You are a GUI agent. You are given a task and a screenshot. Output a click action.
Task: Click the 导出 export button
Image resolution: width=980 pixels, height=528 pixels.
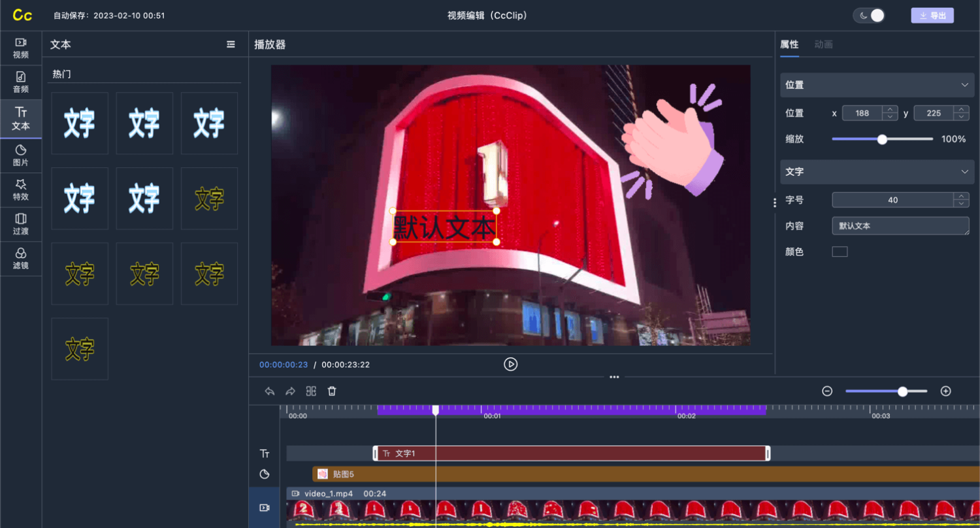click(932, 16)
